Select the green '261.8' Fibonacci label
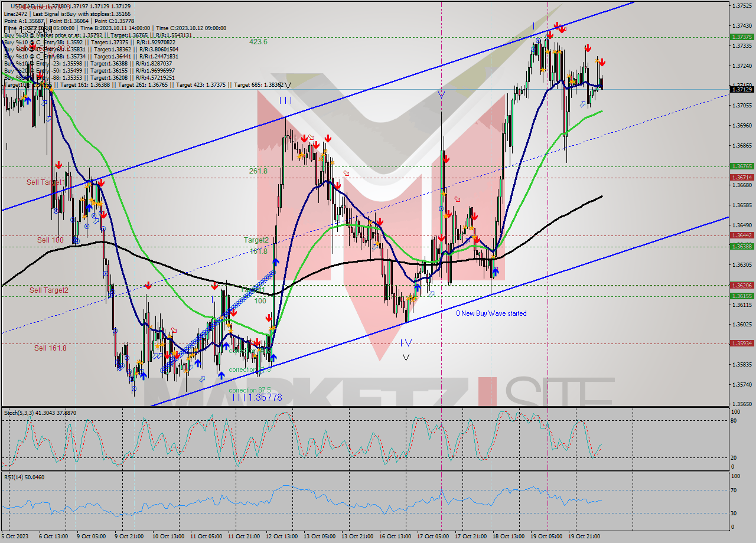 pyautogui.click(x=258, y=171)
